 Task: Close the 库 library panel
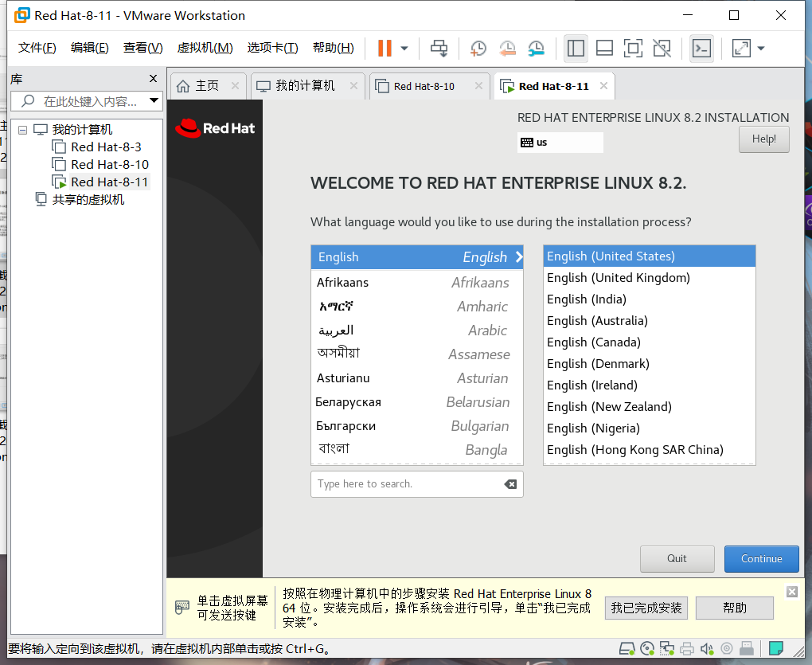tap(153, 79)
